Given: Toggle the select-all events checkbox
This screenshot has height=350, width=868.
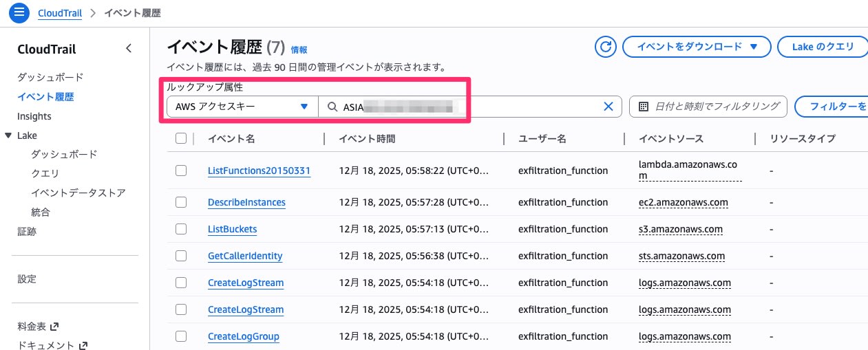Looking at the screenshot, I should click(x=181, y=138).
